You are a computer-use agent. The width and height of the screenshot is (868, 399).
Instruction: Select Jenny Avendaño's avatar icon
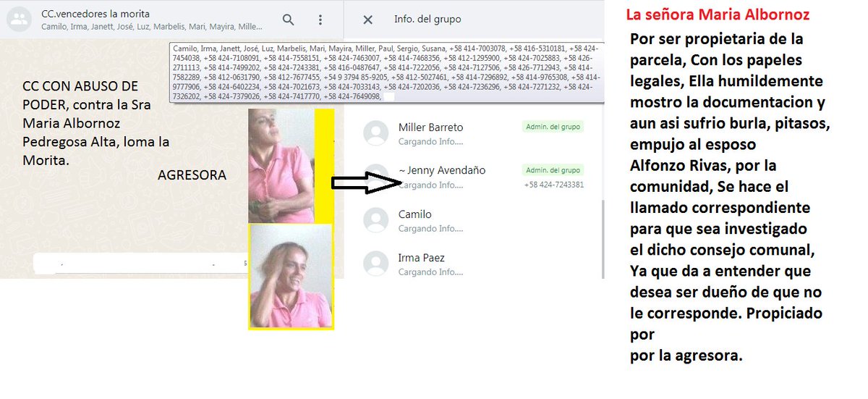(x=375, y=177)
